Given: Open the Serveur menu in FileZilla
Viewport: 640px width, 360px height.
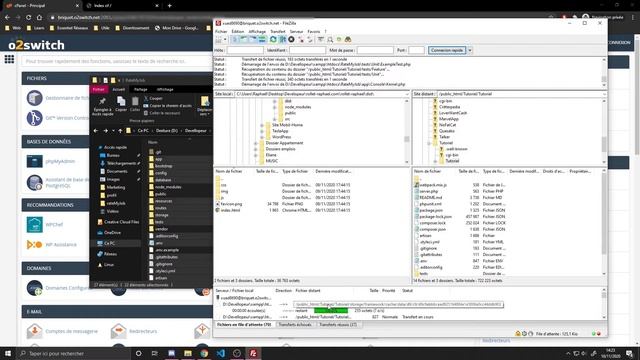Looking at the screenshot, I should (296, 31).
